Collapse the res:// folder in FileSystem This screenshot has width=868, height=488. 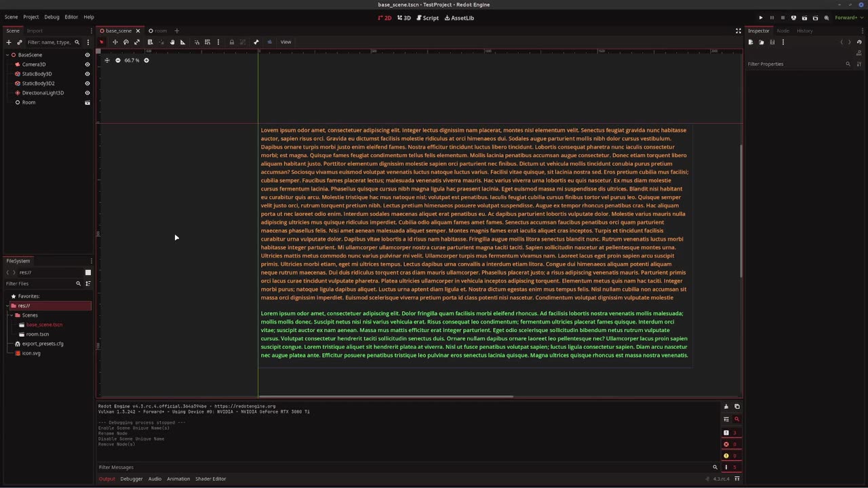click(x=7, y=306)
